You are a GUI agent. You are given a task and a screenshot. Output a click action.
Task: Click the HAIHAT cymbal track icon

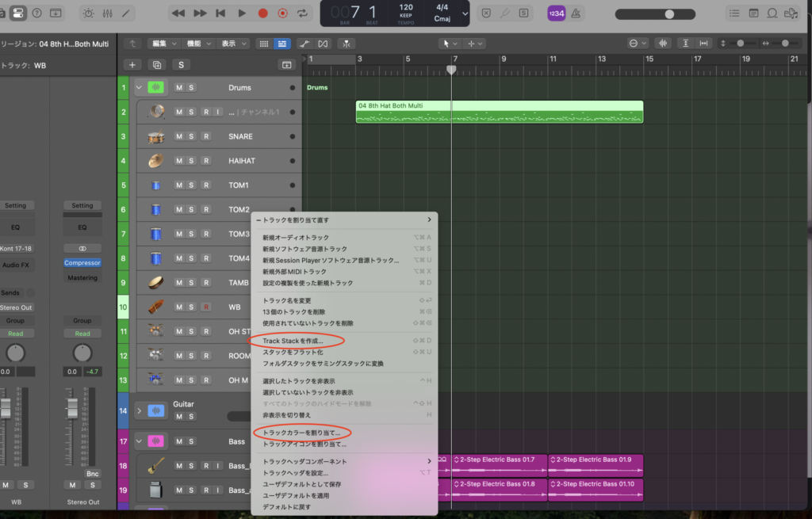[155, 161]
